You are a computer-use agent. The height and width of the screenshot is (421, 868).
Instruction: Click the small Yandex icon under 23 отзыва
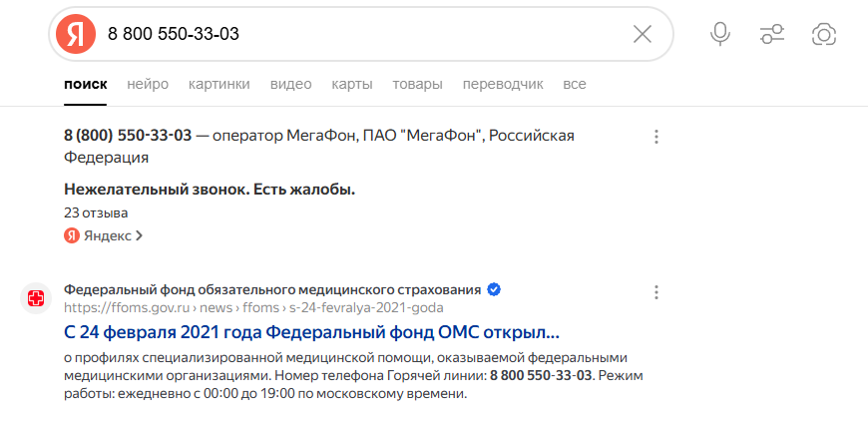[72, 236]
